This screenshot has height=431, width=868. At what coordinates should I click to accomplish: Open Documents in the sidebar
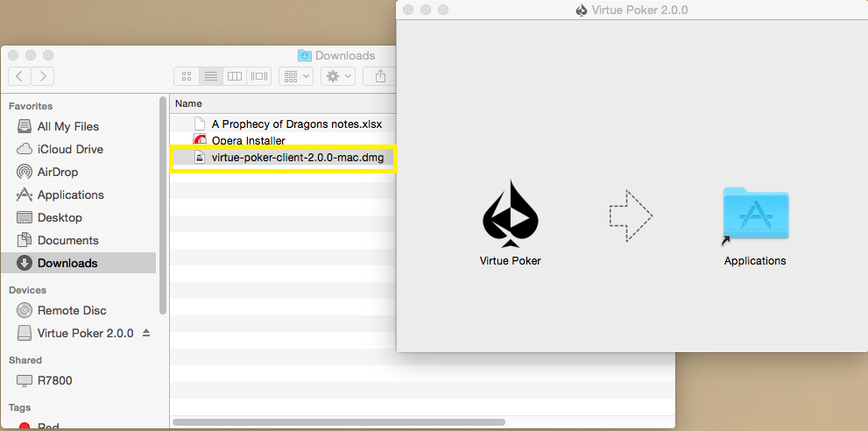click(x=68, y=240)
